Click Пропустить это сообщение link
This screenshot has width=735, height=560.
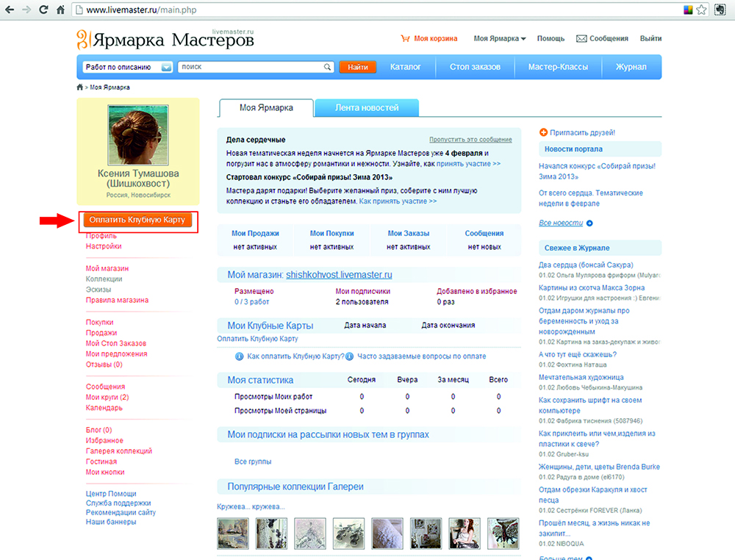[470, 140]
